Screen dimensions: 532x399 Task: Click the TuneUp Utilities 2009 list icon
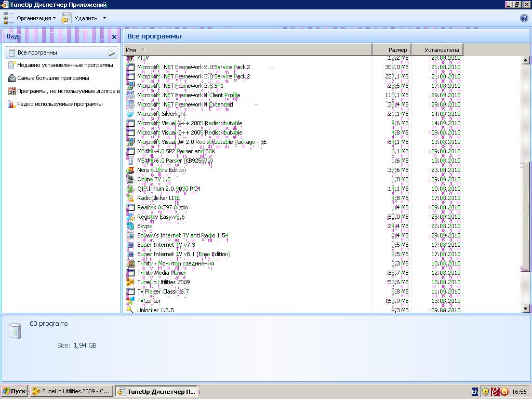130,282
